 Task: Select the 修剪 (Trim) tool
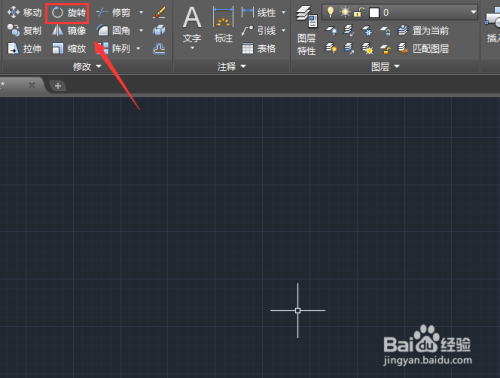[113, 13]
